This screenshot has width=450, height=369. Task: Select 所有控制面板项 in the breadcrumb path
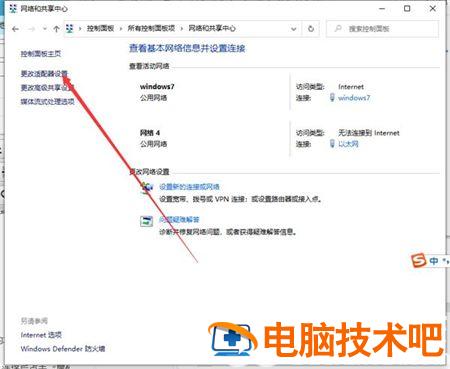[x=151, y=29]
